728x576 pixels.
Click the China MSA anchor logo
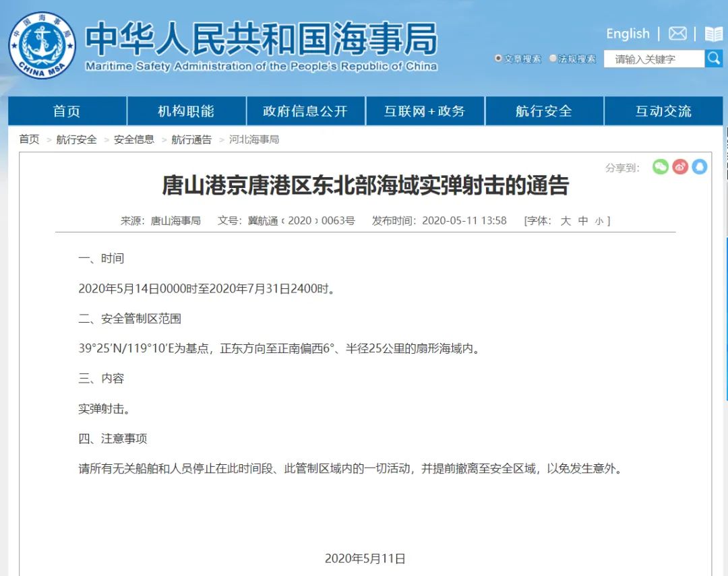(42, 45)
